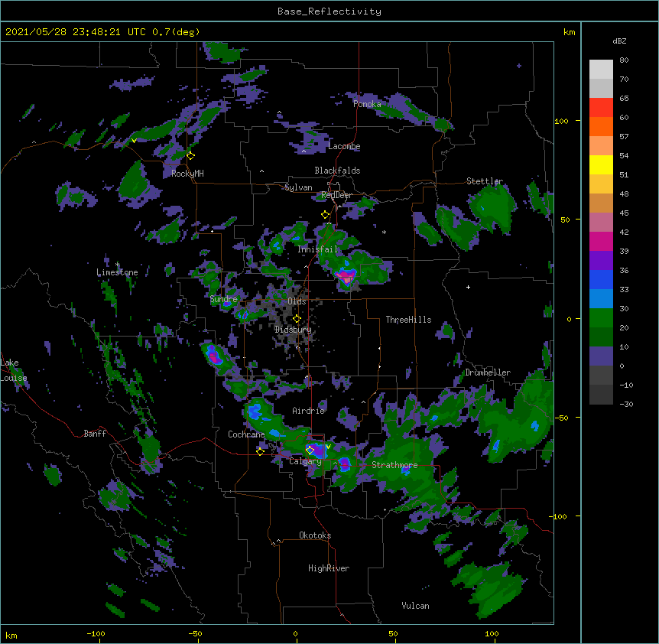Screen dimensions: 659x644
Task: Select the light blue 30-33 dBZ swatch
Action: (601, 298)
